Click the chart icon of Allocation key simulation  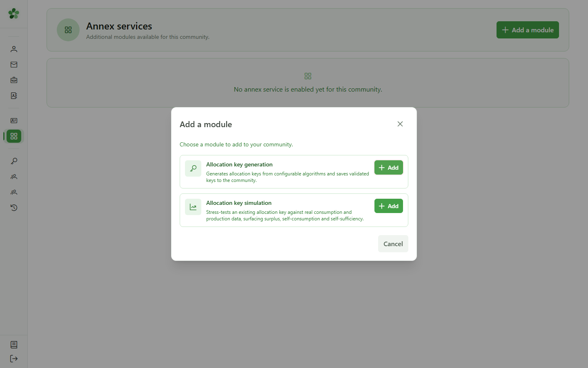coord(193,207)
